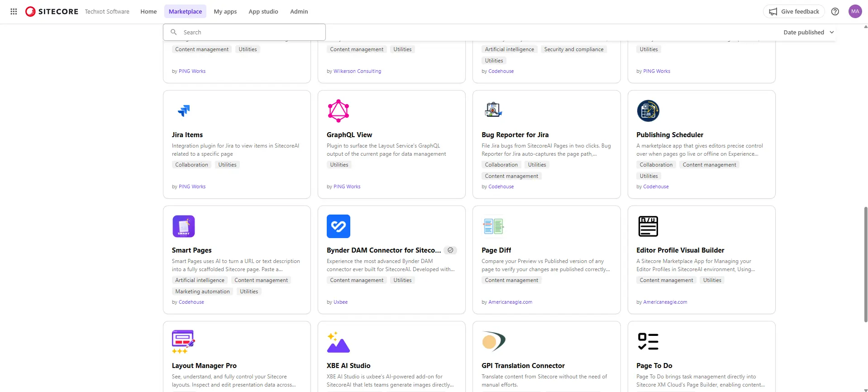
Task: Click the Smart Pages purple icon
Action: pos(184,226)
